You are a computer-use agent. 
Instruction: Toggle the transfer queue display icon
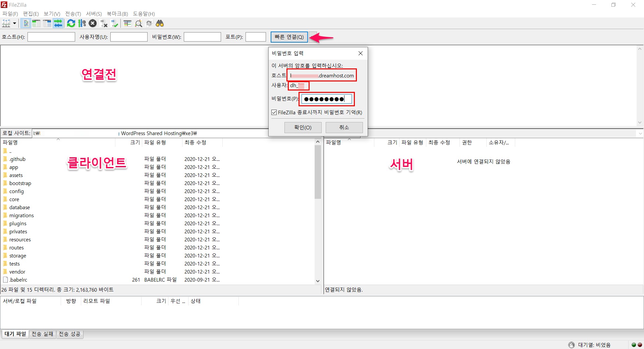(58, 23)
